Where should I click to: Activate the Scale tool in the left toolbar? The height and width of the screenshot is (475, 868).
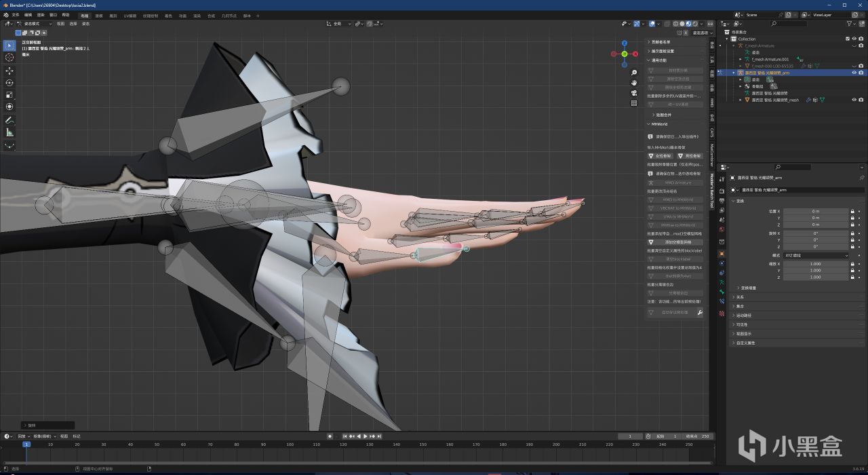point(9,94)
